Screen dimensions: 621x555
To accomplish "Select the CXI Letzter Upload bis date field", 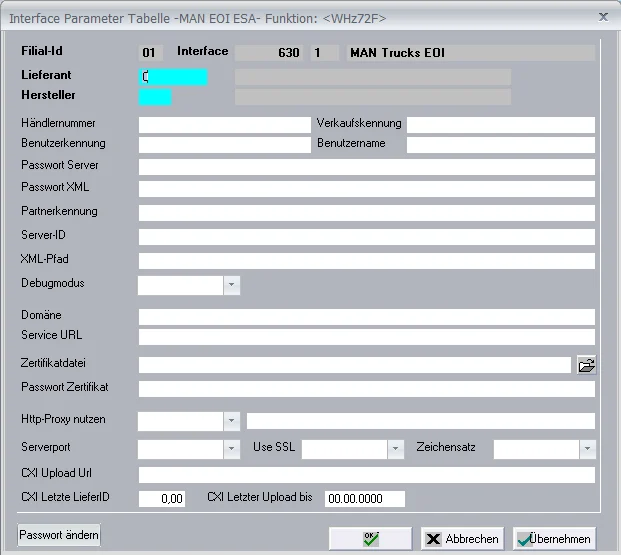I will pos(365,499).
